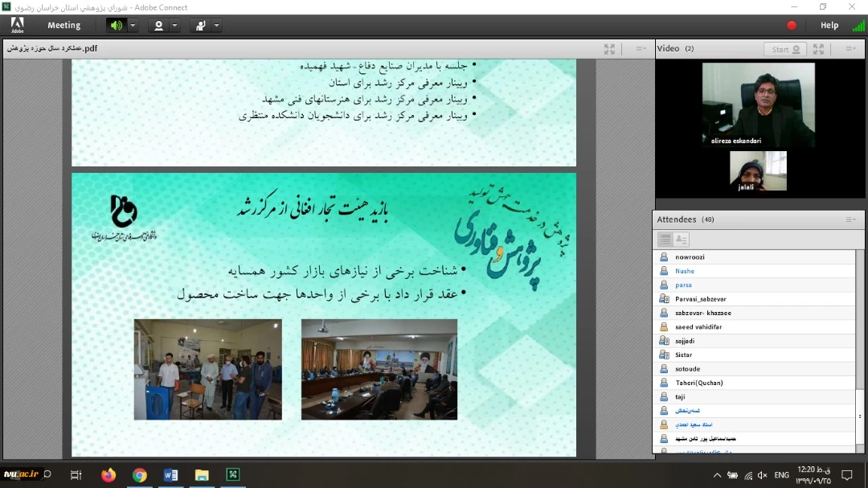Click Start to share your webcam
Viewport: 868px width, 488px height.
tap(784, 49)
